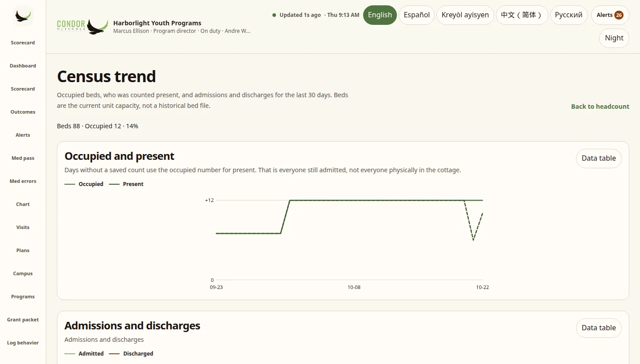
Task: Open Dashboard in the sidebar
Action: click(23, 66)
